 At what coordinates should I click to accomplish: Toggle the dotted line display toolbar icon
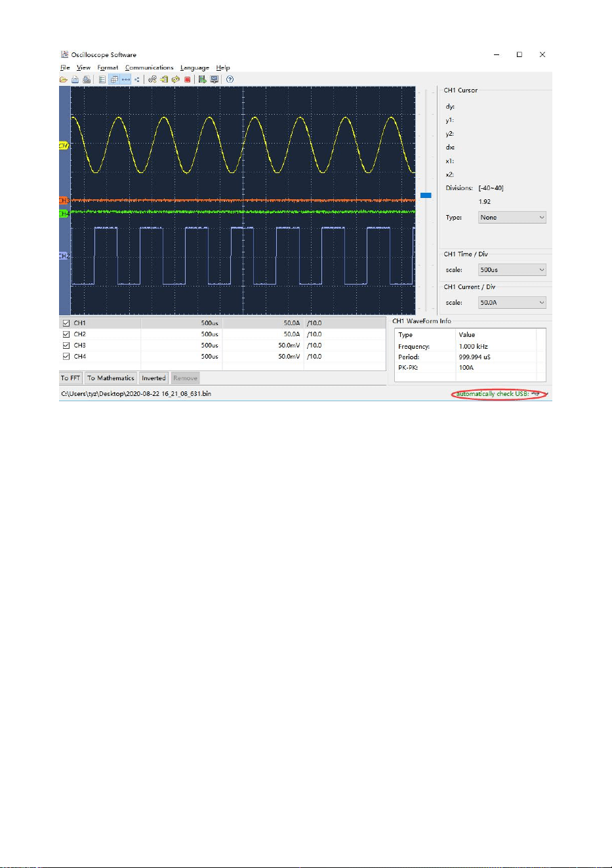pyautogui.click(x=125, y=79)
